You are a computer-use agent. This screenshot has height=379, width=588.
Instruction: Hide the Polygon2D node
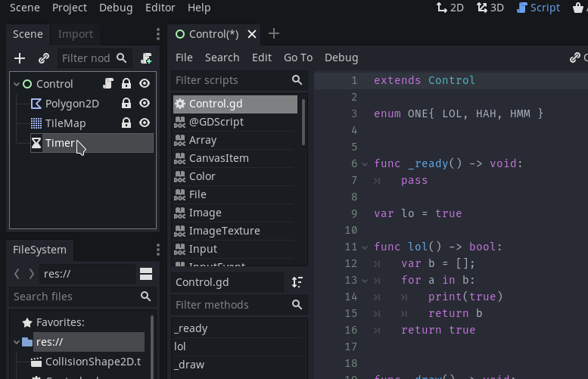pos(145,104)
